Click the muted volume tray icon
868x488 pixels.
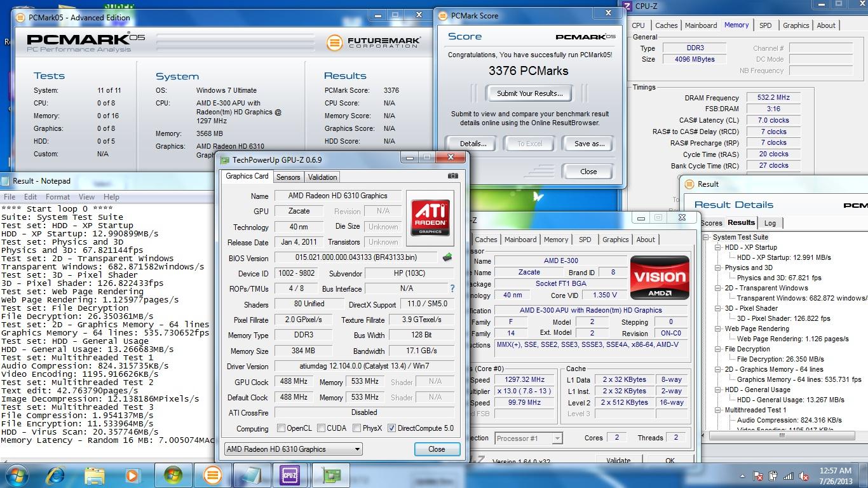(x=804, y=476)
